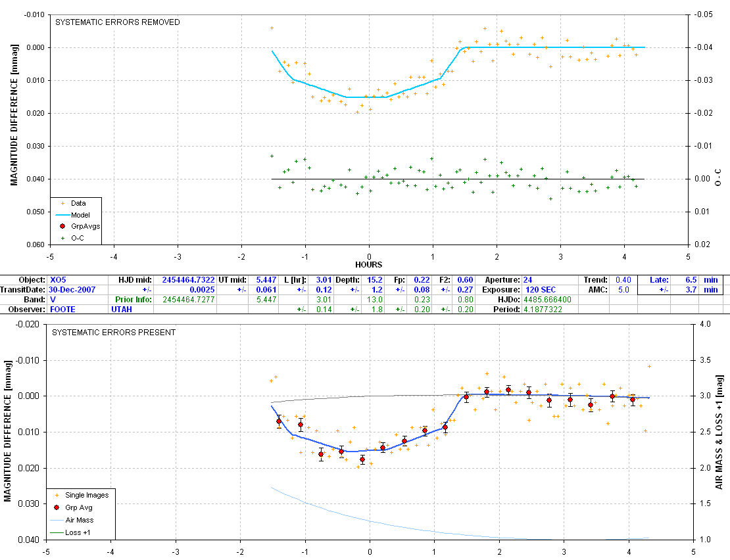
Task: Select the L [hr] value in Object row
Action: (324, 280)
